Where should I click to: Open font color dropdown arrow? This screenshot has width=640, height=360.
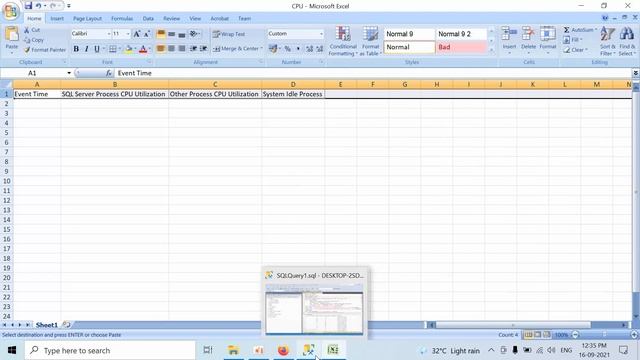pyautogui.click(x=149, y=49)
